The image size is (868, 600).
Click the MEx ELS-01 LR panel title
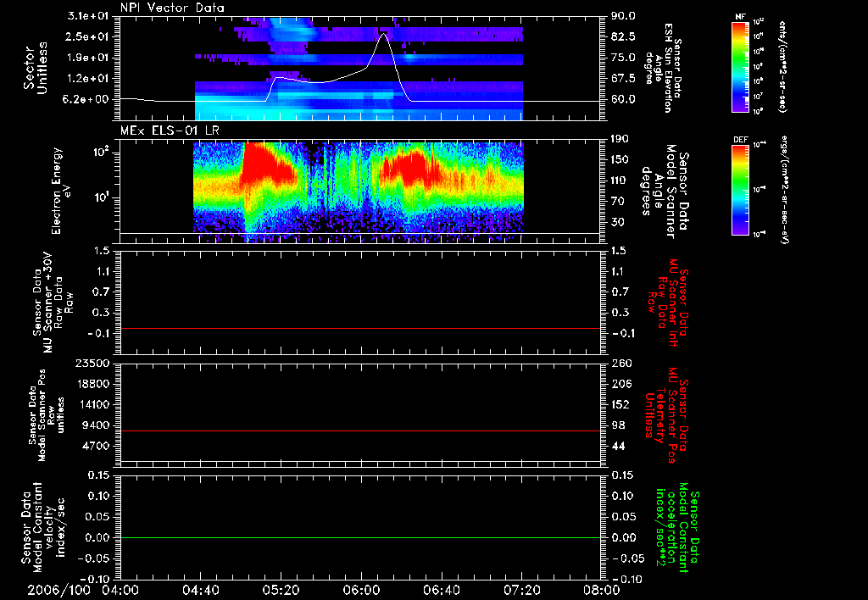pos(170,131)
